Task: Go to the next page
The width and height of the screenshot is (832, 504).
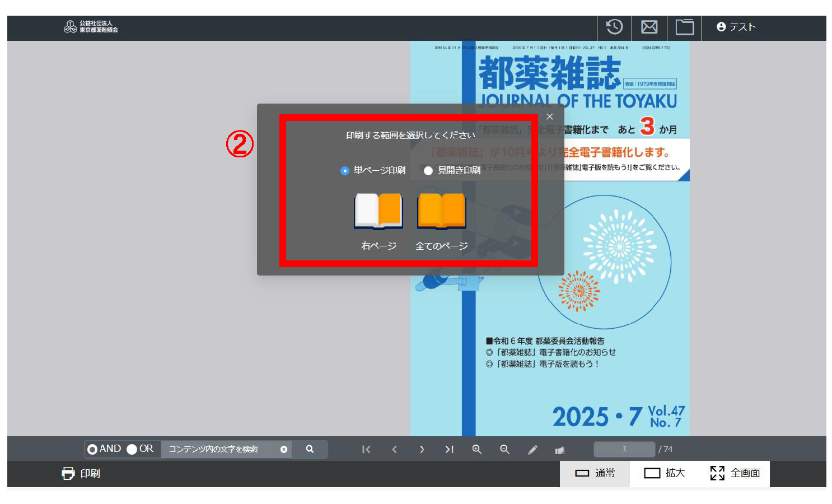Action: click(x=422, y=449)
